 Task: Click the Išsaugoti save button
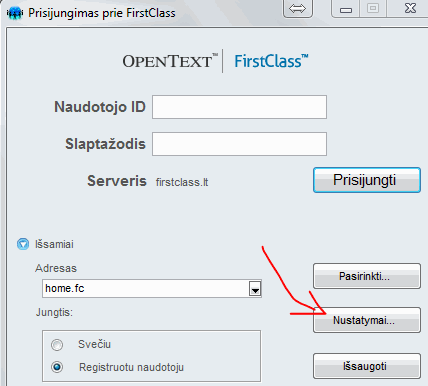[x=367, y=366]
